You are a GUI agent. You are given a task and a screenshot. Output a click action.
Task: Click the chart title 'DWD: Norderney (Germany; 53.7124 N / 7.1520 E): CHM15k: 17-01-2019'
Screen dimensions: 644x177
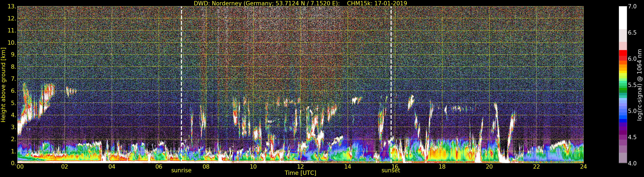[300, 3]
